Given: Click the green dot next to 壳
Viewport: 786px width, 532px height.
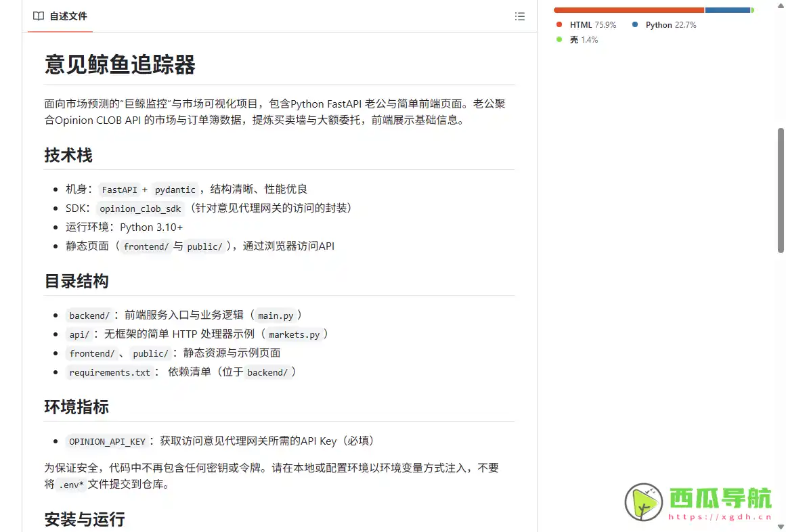Looking at the screenshot, I should pyautogui.click(x=558, y=39).
